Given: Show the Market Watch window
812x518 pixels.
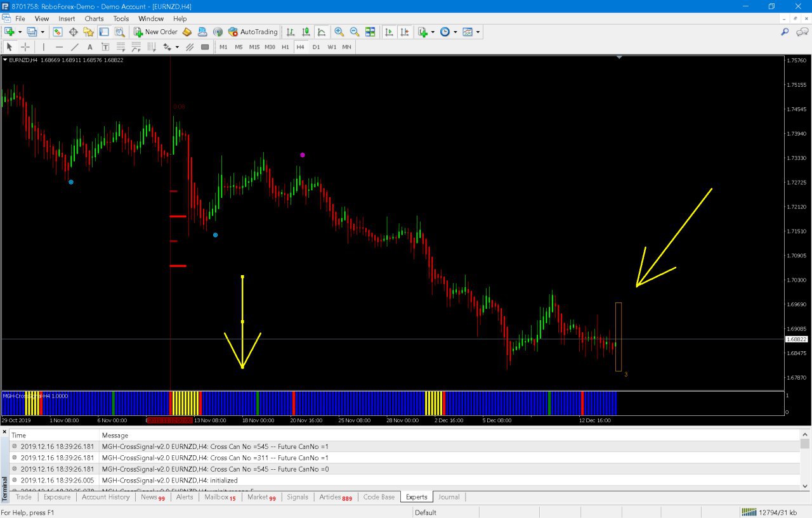Looking at the screenshot, I should 58,32.
